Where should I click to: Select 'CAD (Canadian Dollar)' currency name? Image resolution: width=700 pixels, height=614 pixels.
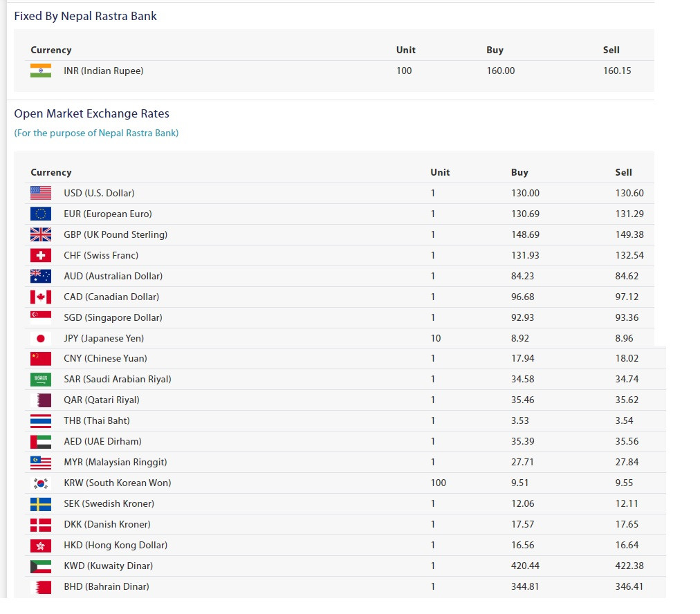[x=111, y=297]
